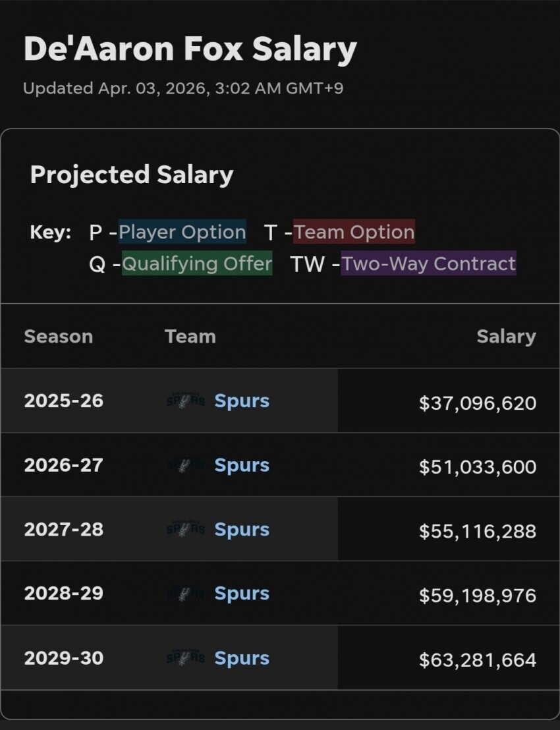
Task: Select the Spurs link for 2029-30
Action: [x=242, y=658]
